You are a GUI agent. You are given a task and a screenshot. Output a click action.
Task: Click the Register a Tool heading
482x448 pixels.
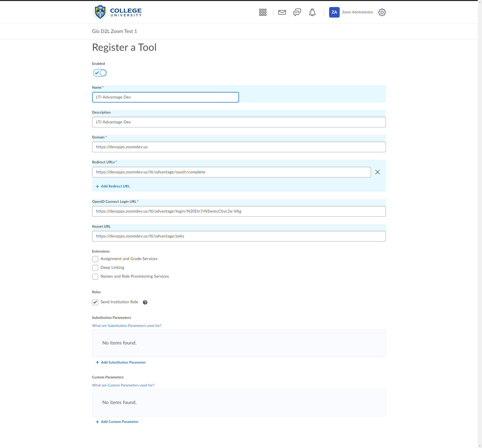[x=124, y=47]
